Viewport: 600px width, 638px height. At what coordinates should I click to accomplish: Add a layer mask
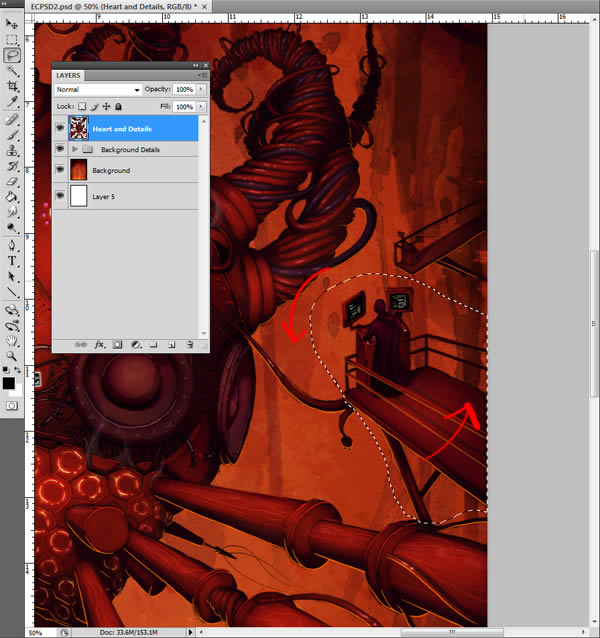coord(117,345)
